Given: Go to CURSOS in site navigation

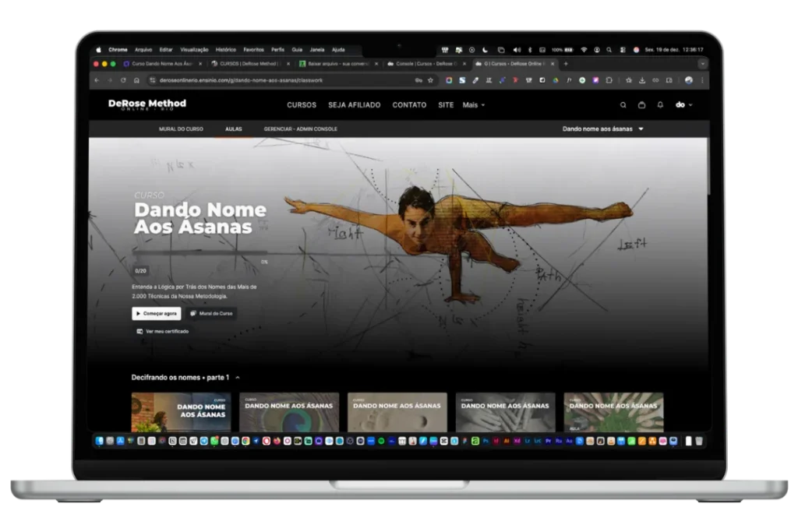Looking at the screenshot, I should point(302,105).
